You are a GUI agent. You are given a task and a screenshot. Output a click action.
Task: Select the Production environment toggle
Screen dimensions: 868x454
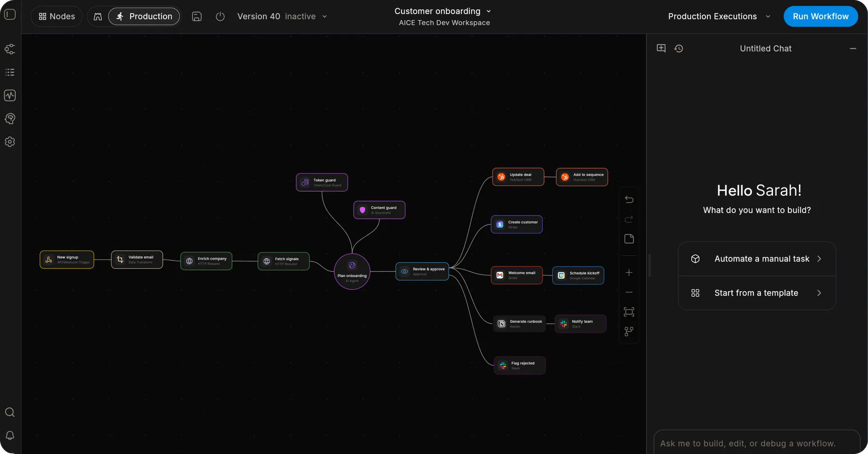tap(144, 16)
